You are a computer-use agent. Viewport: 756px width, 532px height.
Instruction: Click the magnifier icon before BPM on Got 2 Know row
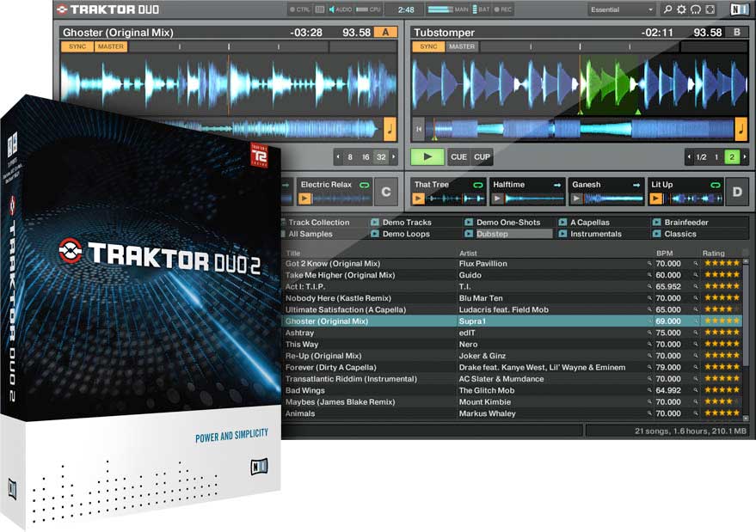[x=649, y=264]
